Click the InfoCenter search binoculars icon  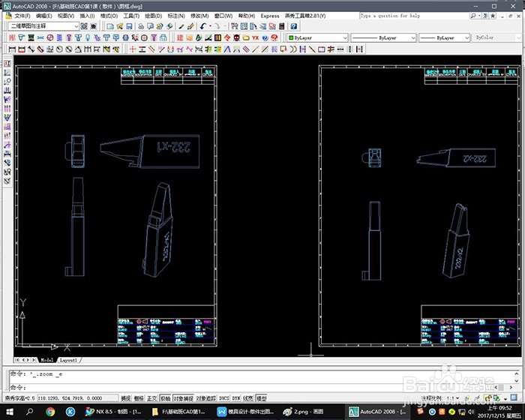click(x=473, y=16)
